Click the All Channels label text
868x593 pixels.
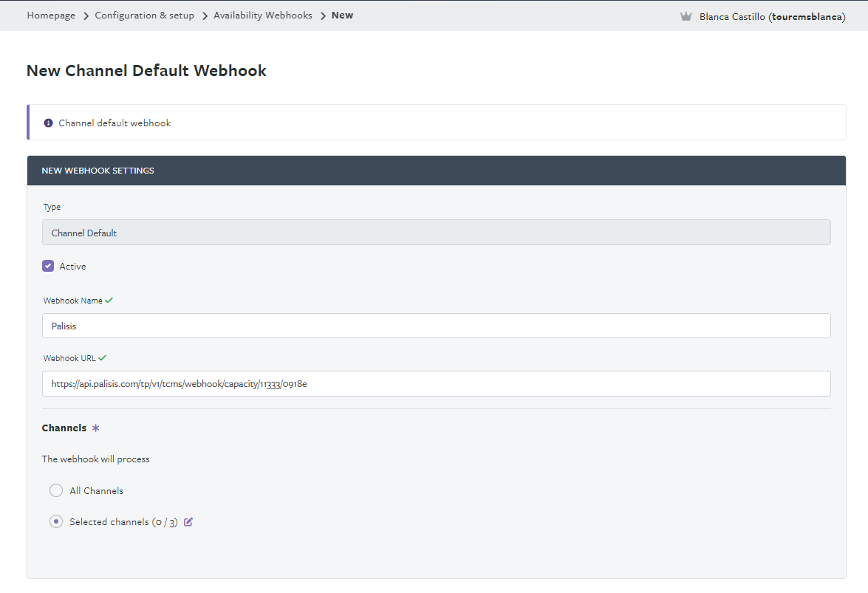(x=96, y=490)
